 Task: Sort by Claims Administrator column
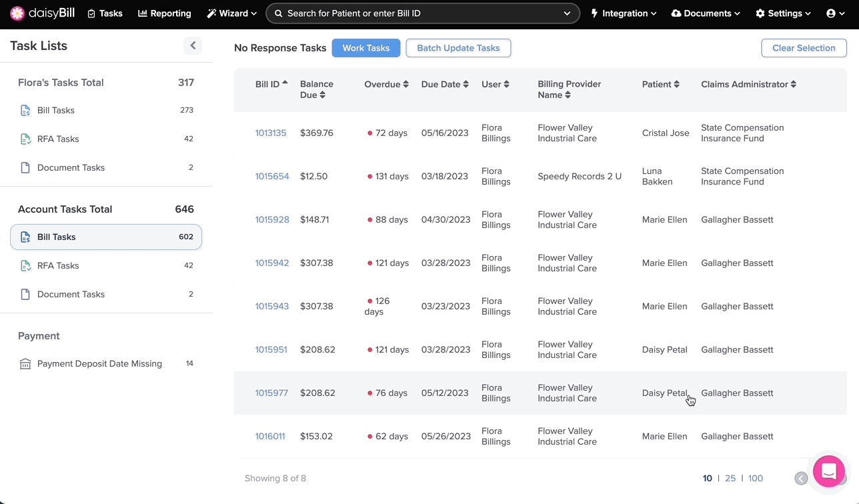[748, 84]
